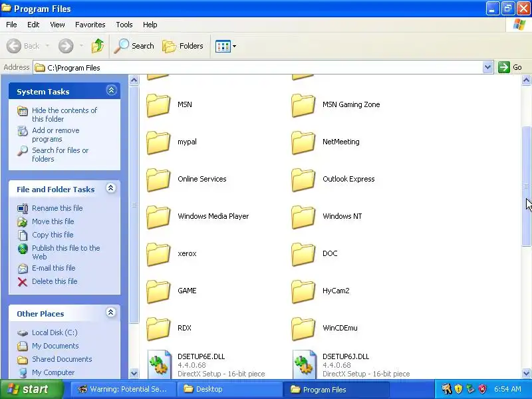Open the View menu
Screen dimensions: 532x399
tap(57, 25)
